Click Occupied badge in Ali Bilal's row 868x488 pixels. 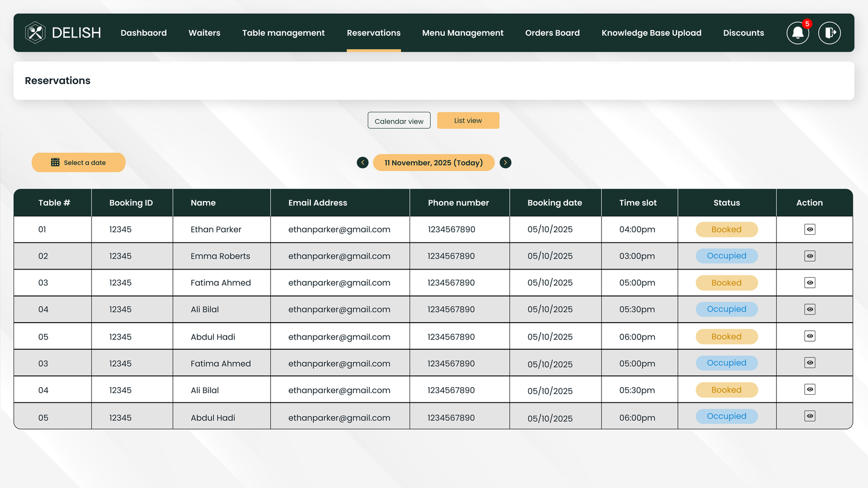727,309
